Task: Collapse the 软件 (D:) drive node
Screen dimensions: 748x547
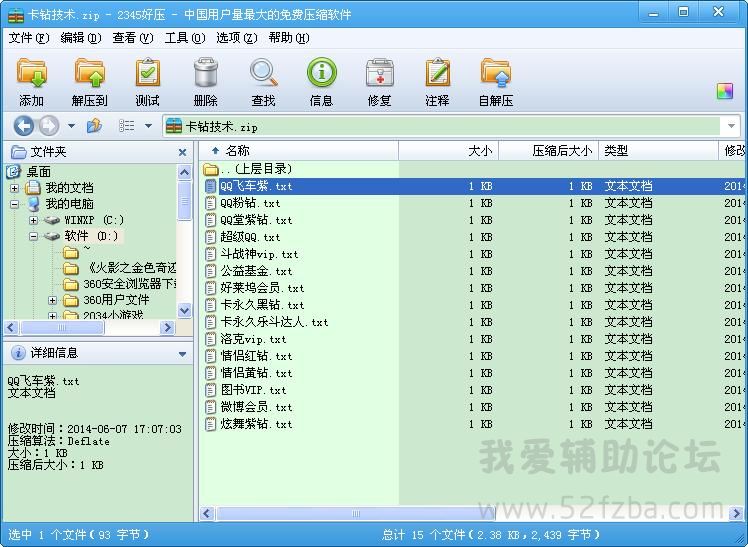Action: (x=33, y=236)
